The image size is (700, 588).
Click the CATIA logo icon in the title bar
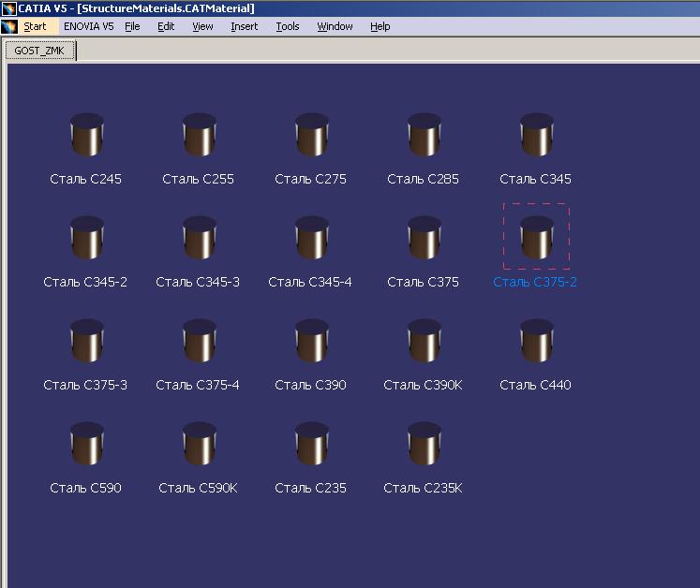9,8
